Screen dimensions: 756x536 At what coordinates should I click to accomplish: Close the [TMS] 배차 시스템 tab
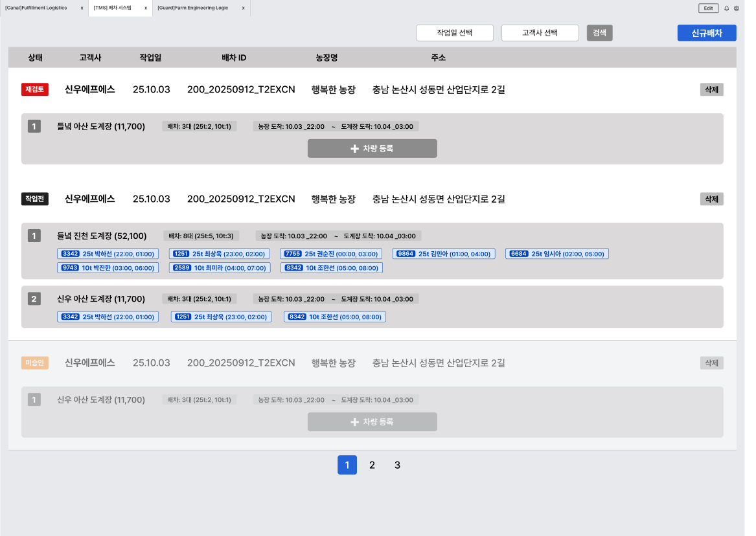146,8
